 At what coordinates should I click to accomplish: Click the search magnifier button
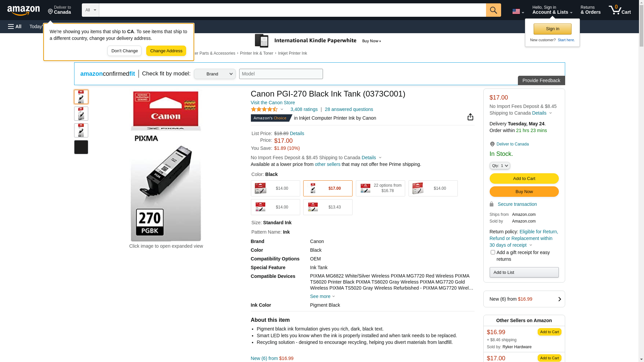tap(493, 10)
